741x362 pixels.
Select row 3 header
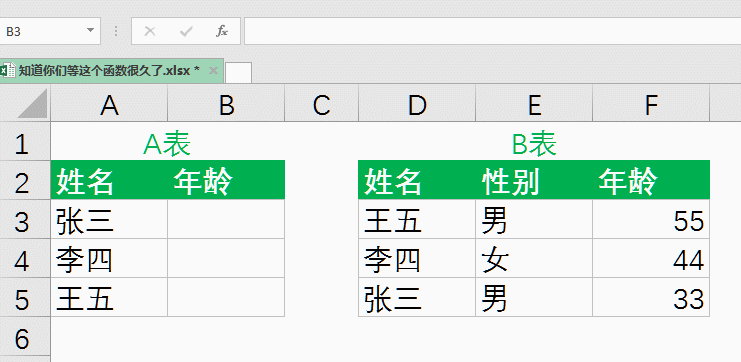(25, 219)
